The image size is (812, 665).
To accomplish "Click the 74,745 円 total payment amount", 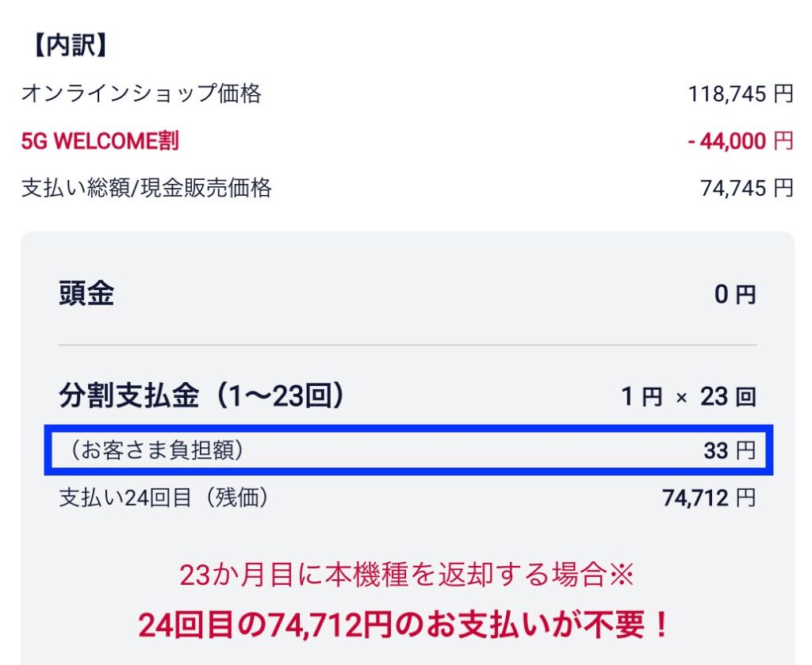I will pyautogui.click(x=746, y=188).
